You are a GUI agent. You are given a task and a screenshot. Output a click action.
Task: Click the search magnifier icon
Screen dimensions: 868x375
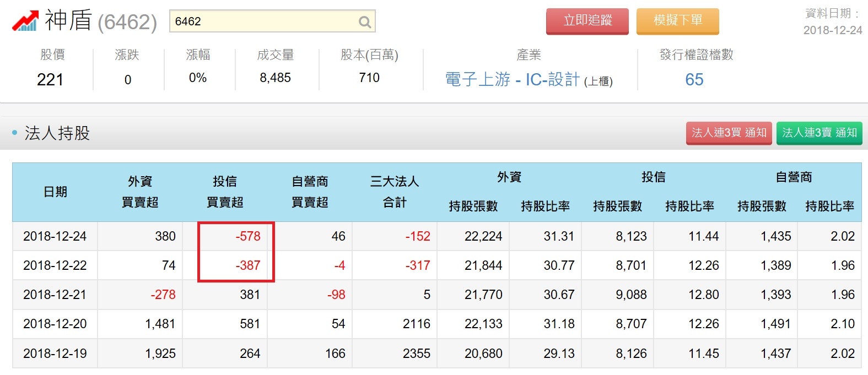[x=364, y=22]
